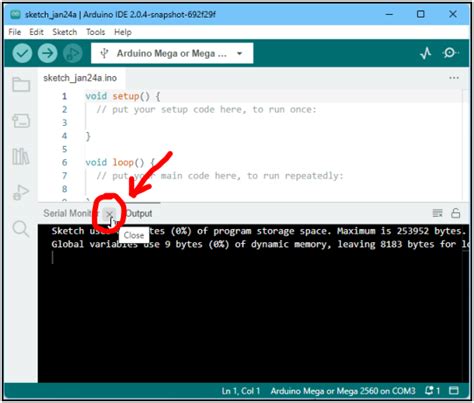
Task: Switch to the Output tab
Action: click(x=139, y=213)
